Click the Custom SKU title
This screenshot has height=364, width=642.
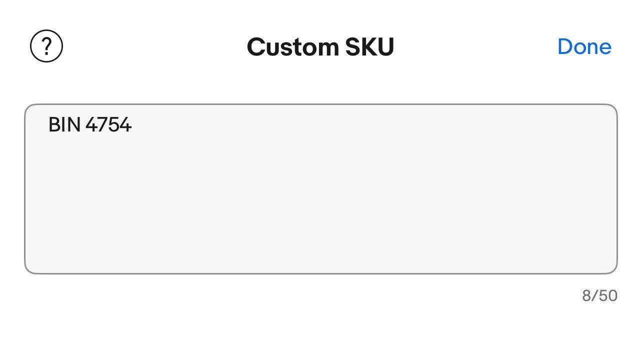click(x=320, y=47)
